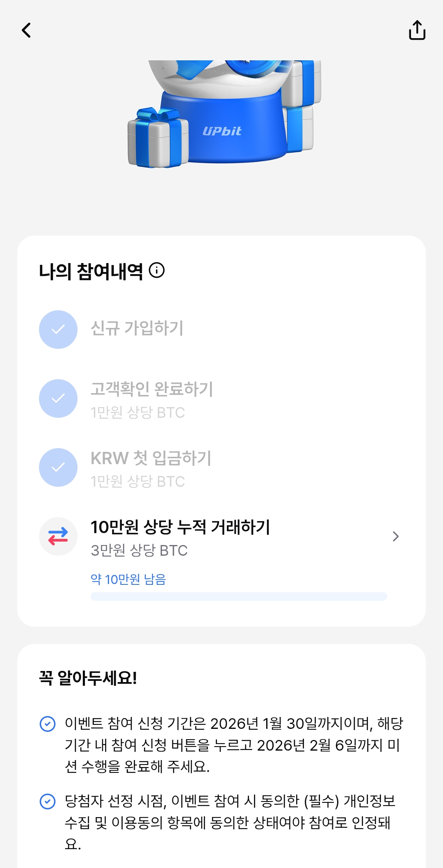Open the share icon
Viewport: 443px width, 868px height.
(417, 30)
